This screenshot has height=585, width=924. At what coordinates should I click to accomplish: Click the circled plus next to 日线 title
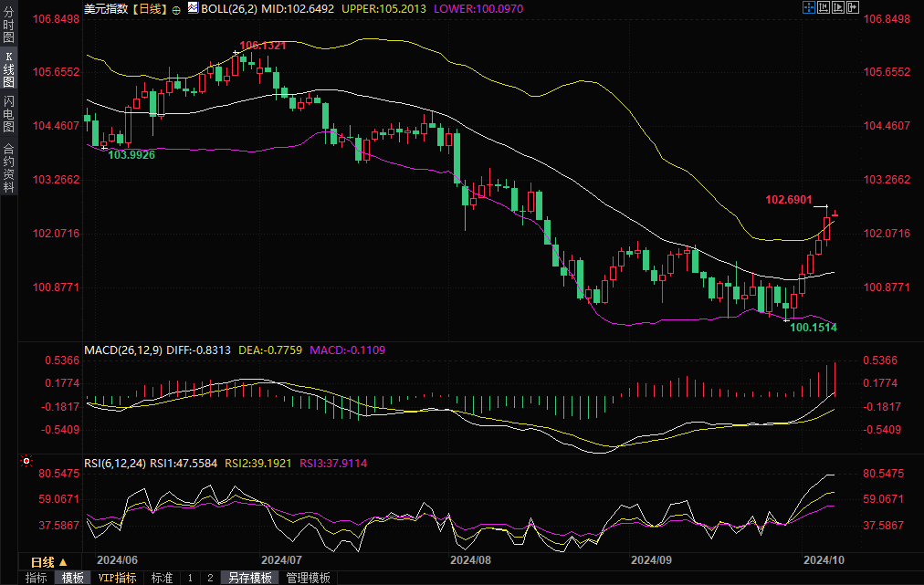coord(176,8)
